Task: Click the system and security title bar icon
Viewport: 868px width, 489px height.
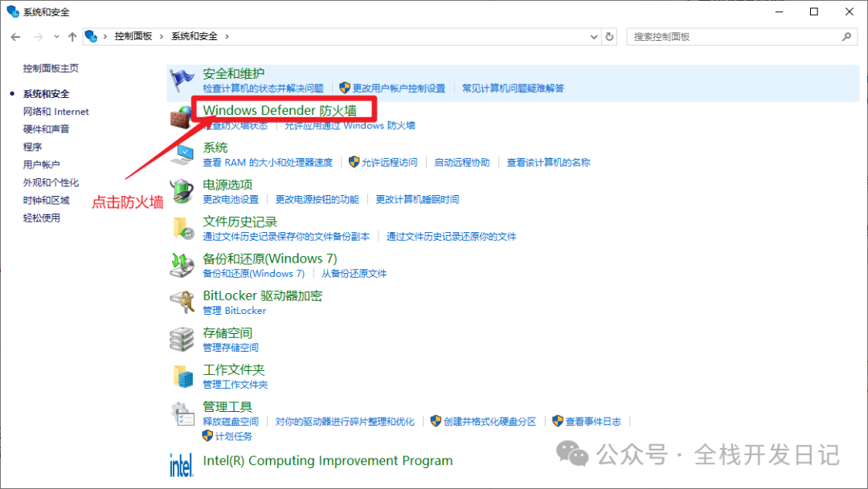Action: pos(13,11)
